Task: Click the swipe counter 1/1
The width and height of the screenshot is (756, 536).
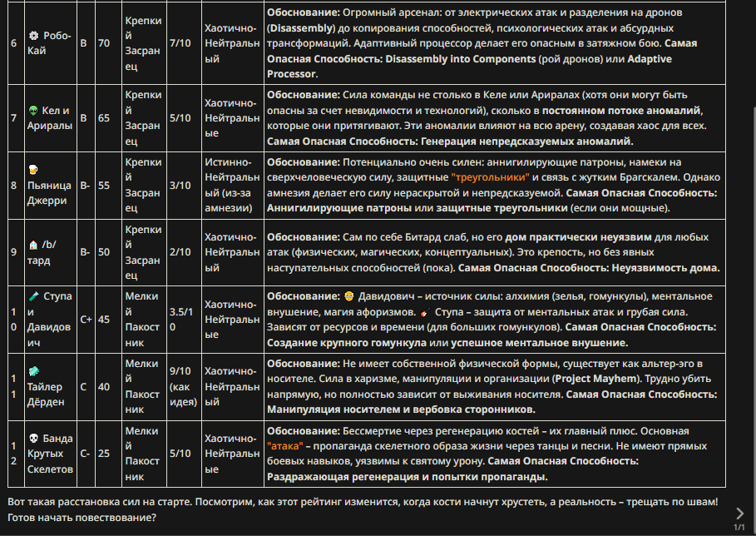Action: click(739, 528)
